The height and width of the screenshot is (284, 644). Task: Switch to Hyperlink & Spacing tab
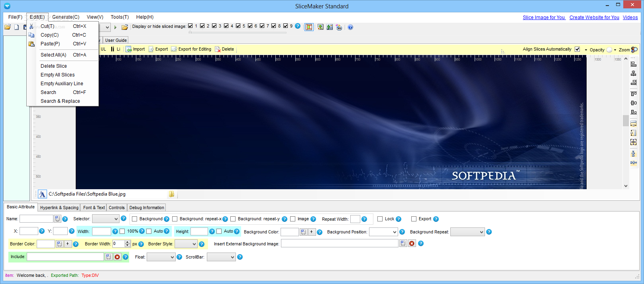(59, 208)
